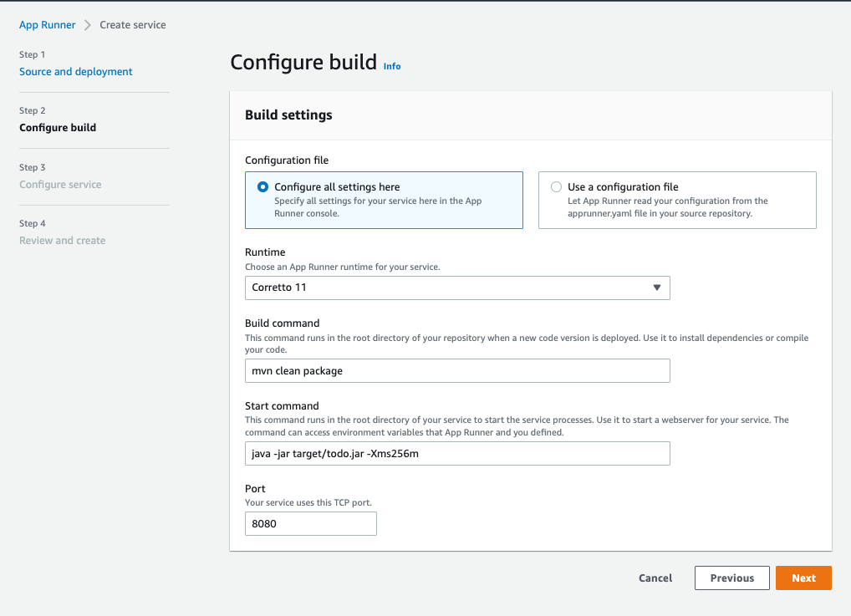Go to App Runner breadcrumb link
Viewport: 851px width, 616px height.
click(x=48, y=25)
